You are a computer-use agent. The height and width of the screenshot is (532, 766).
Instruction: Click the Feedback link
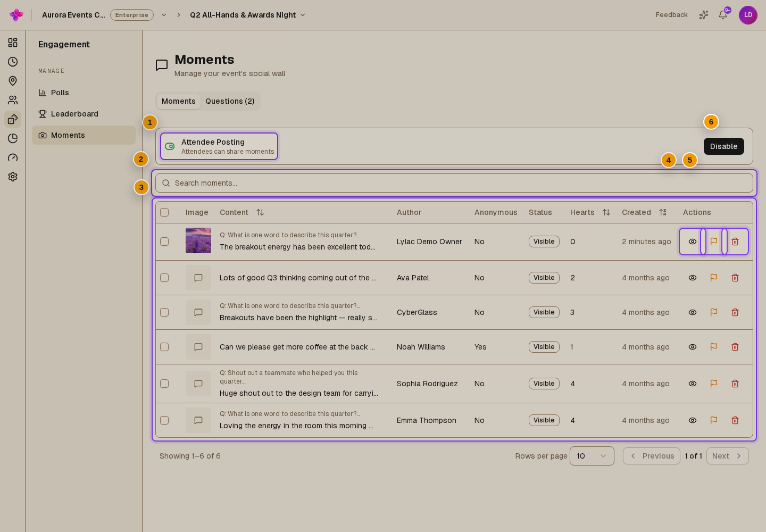672,15
